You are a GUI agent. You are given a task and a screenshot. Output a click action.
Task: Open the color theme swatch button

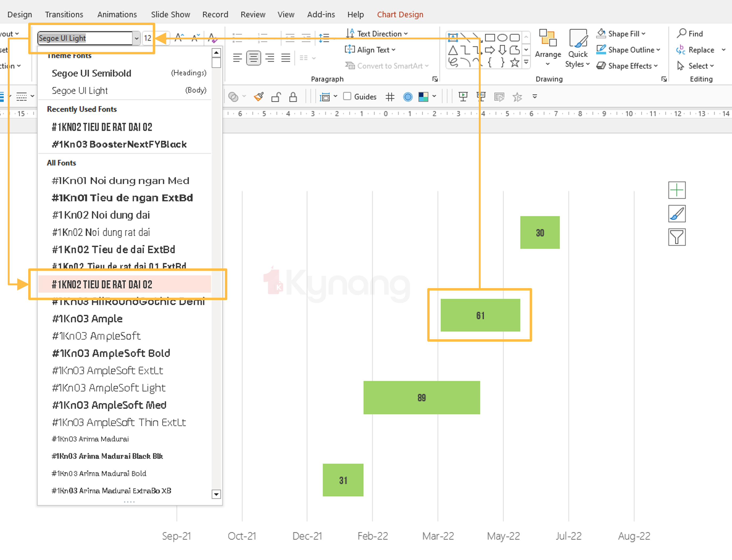click(x=423, y=97)
